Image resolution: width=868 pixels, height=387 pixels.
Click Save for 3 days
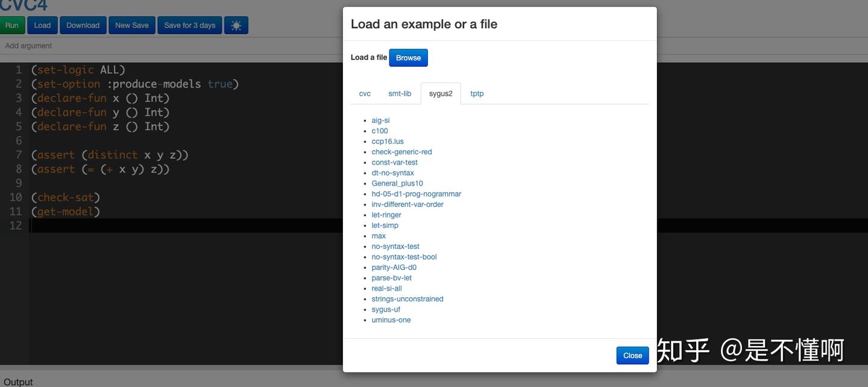coord(189,25)
